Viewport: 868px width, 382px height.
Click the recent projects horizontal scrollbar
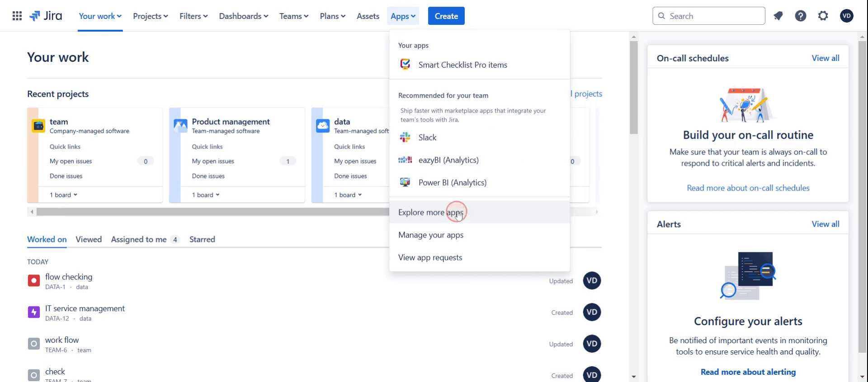[x=212, y=212]
